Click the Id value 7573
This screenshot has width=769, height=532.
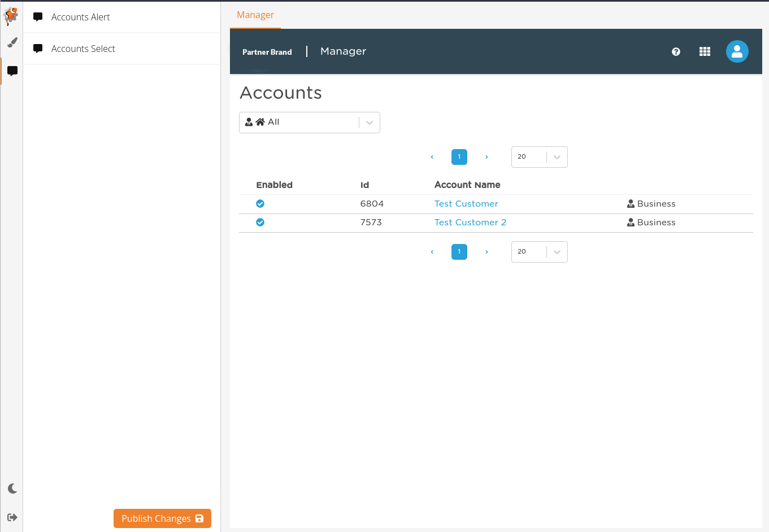371,223
